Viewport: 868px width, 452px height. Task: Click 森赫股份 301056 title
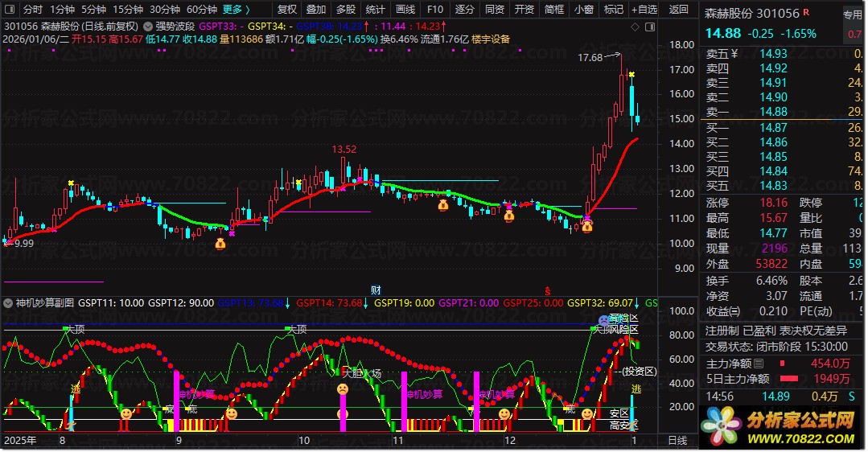tap(751, 14)
